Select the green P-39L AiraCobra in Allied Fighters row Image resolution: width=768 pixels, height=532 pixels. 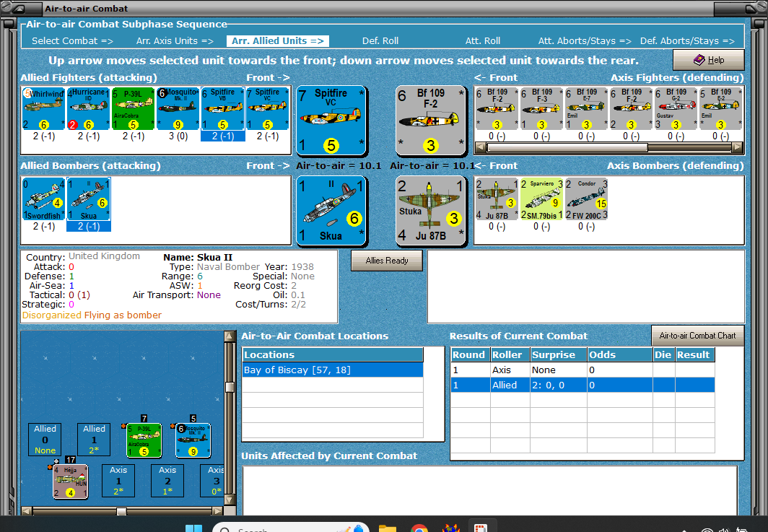point(134,109)
